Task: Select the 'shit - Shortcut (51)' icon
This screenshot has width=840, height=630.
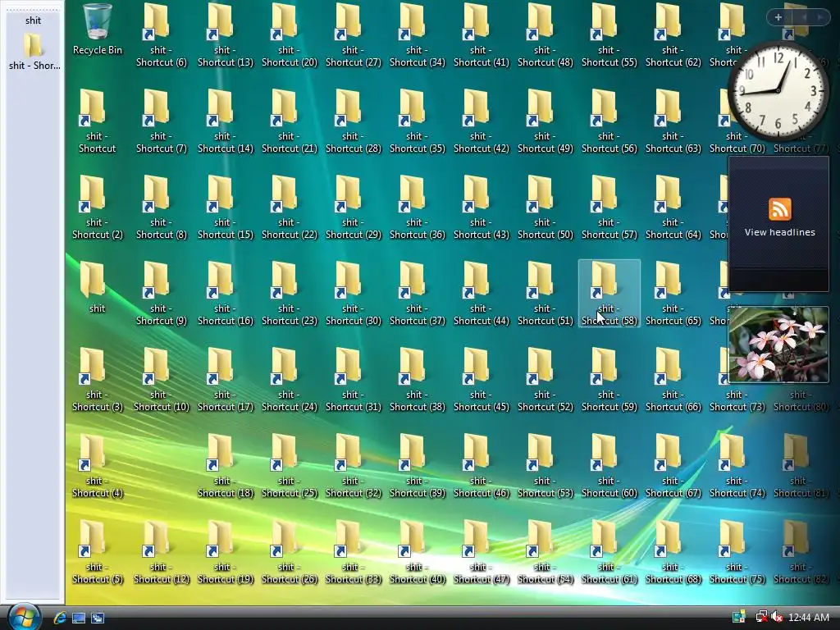Action: pos(546,294)
